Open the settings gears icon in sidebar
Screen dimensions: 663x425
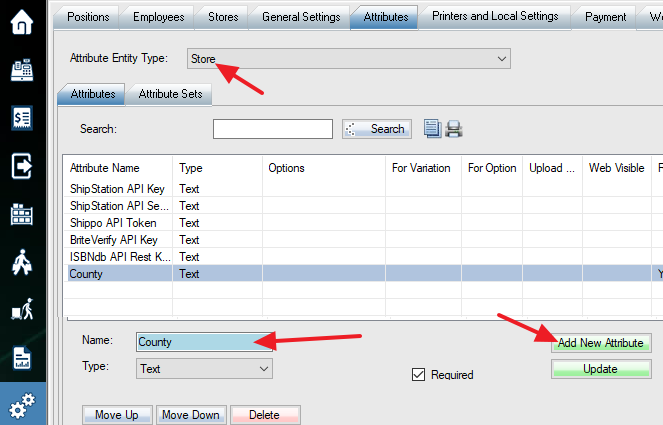pyautogui.click(x=22, y=405)
